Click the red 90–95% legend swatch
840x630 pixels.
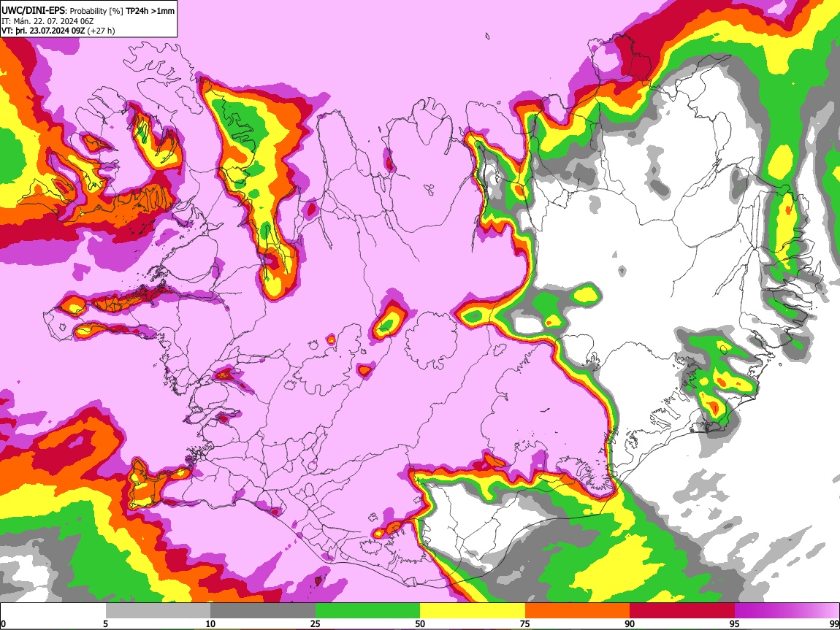click(x=682, y=611)
